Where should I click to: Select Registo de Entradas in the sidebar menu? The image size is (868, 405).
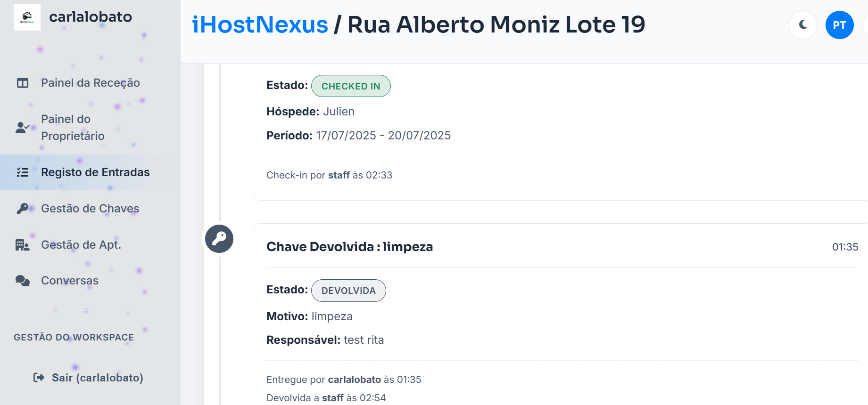pyautogui.click(x=96, y=172)
